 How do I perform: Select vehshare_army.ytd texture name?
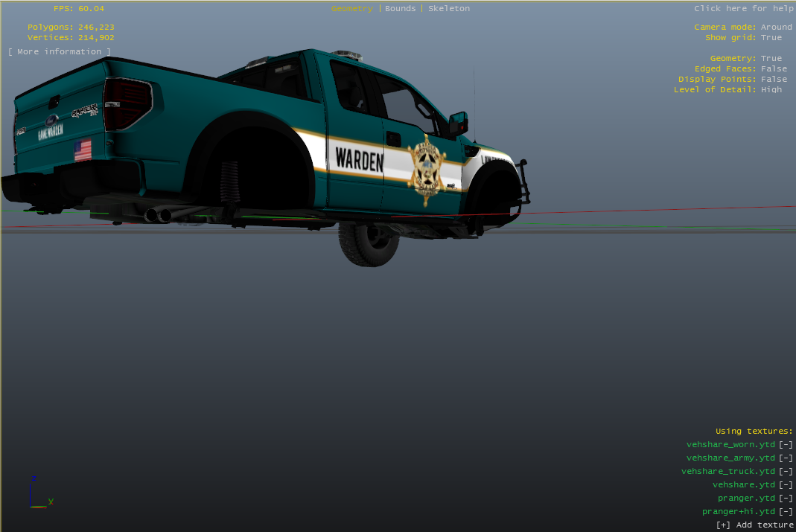click(x=730, y=458)
